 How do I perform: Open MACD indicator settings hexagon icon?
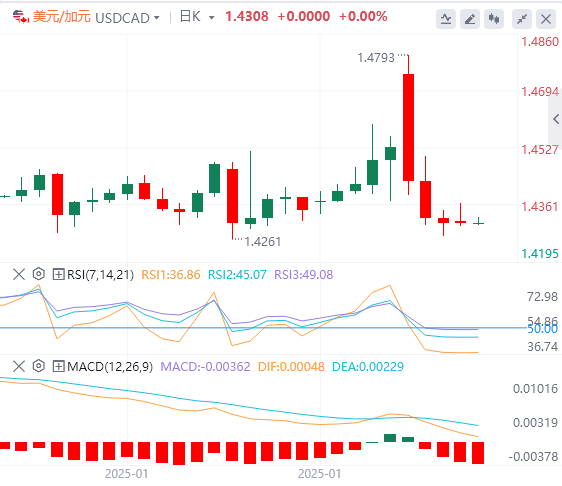[39, 366]
